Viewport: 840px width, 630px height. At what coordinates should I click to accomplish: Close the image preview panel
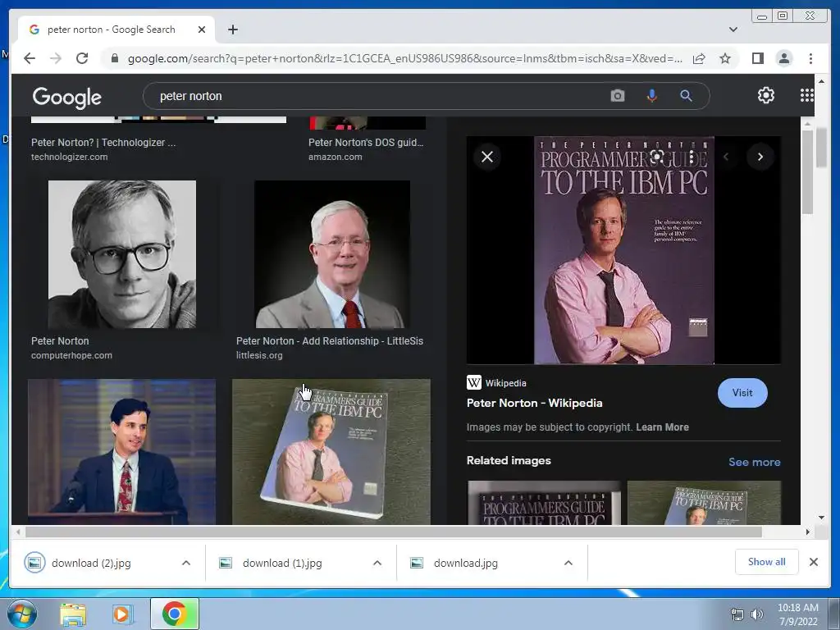[487, 157]
